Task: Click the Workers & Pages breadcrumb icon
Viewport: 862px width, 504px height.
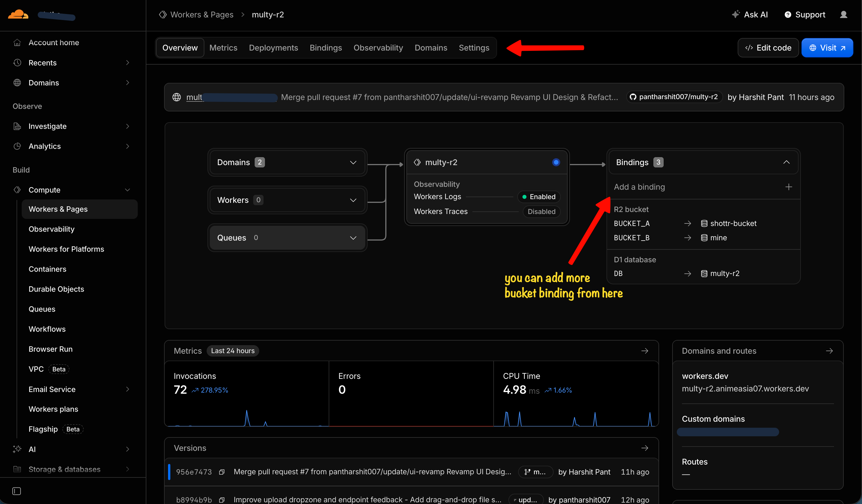Action: 163,15
